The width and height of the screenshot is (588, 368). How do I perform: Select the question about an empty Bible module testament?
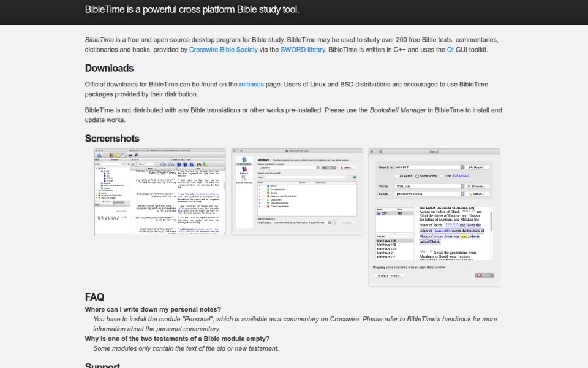[x=177, y=339]
